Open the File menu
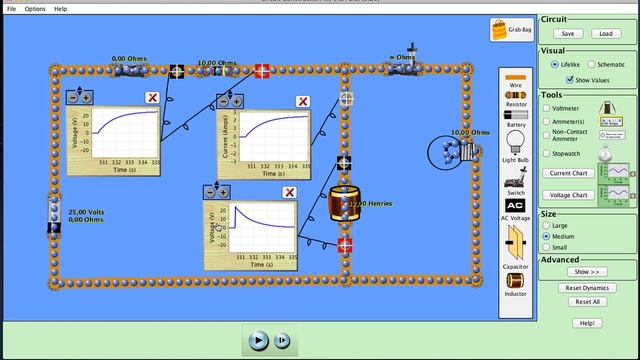 tap(11, 9)
